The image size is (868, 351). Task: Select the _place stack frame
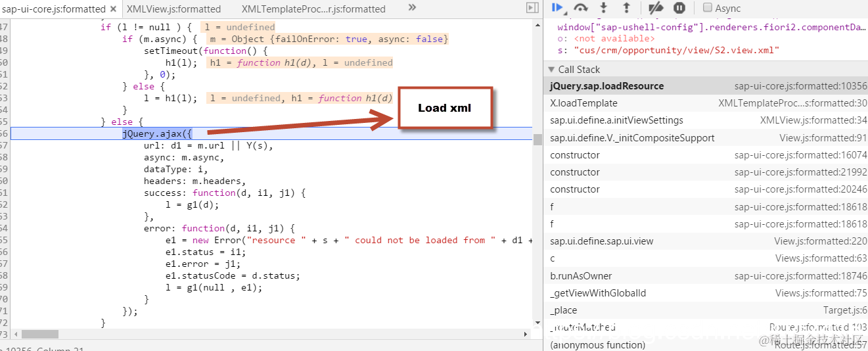point(706,310)
